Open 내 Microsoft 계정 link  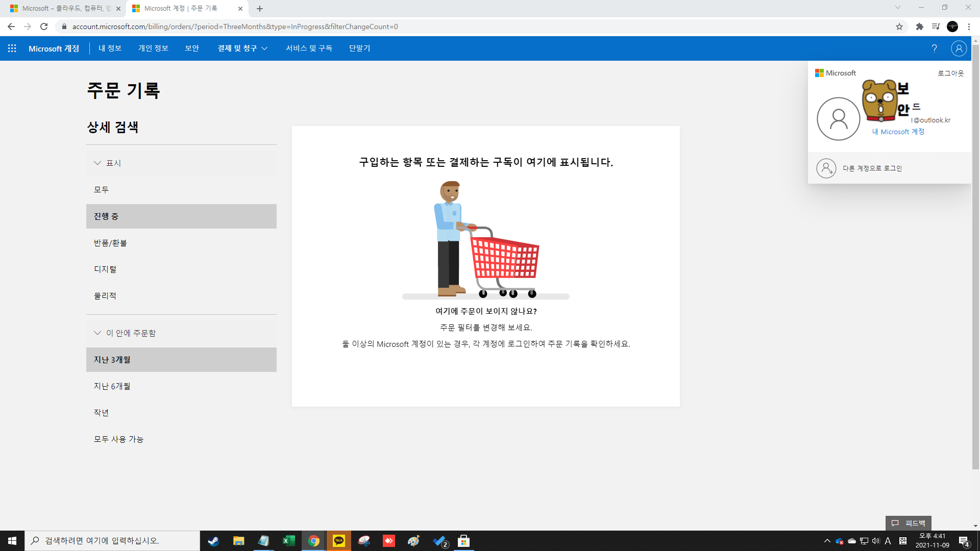[898, 132]
